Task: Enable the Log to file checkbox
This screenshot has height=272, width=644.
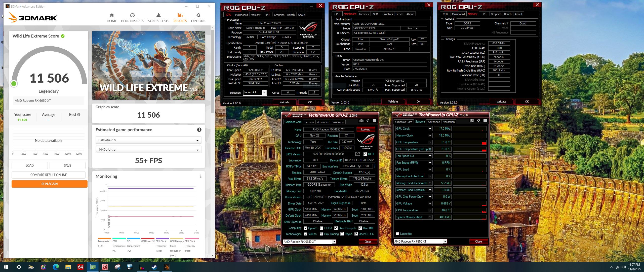Action: [397, 234]
